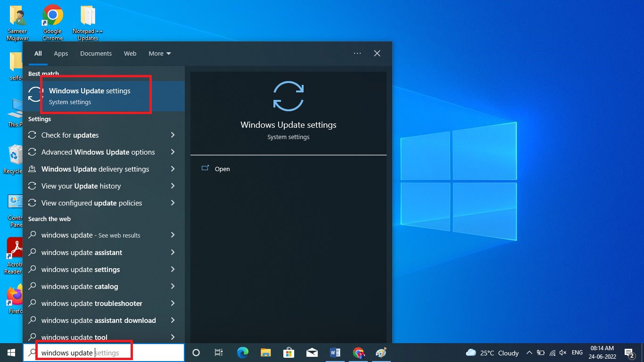Expand Check for updates arrow
The width and height of the screenshot is (644, 362).
173,135
